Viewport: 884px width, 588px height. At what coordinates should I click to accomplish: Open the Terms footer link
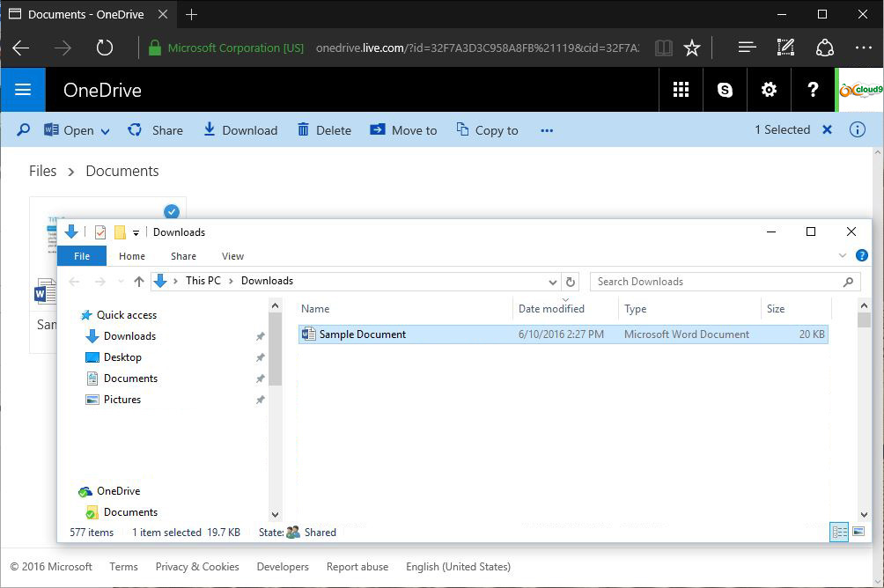pos(123,567)
